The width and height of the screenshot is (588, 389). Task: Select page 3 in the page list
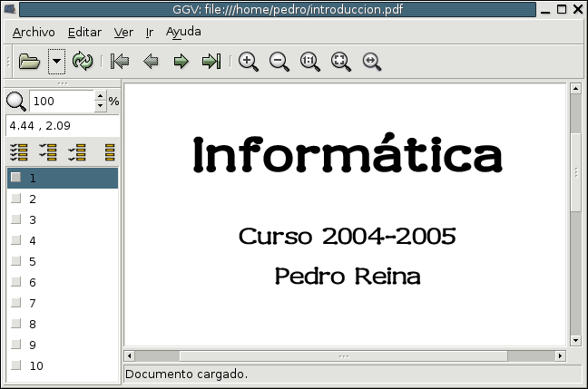tap(33, 219)
